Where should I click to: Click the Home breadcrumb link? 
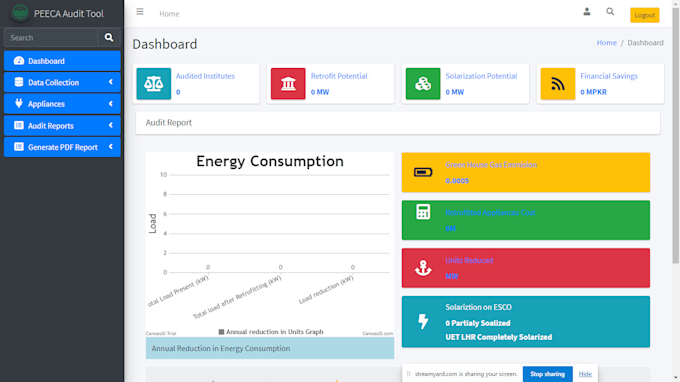click(x=606, y=42)
